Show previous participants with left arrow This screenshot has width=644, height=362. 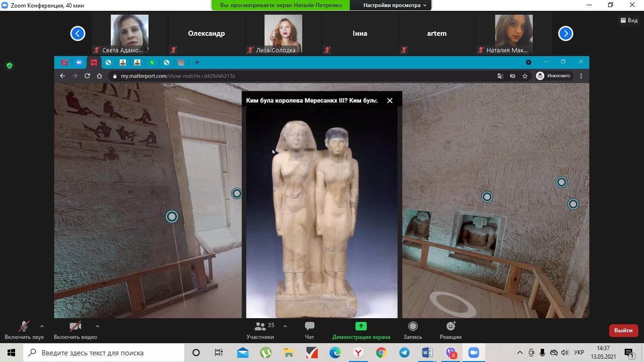tap(78, 33)
